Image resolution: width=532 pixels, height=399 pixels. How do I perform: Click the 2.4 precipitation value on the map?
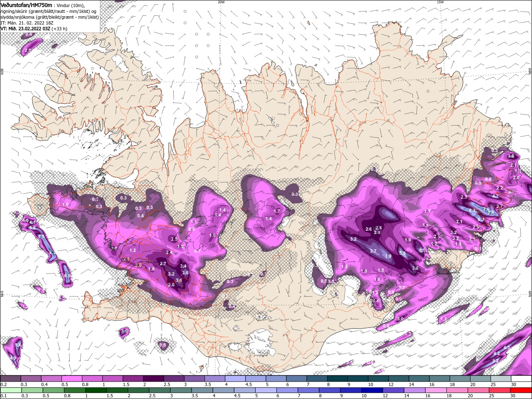[x=169, y=252]
